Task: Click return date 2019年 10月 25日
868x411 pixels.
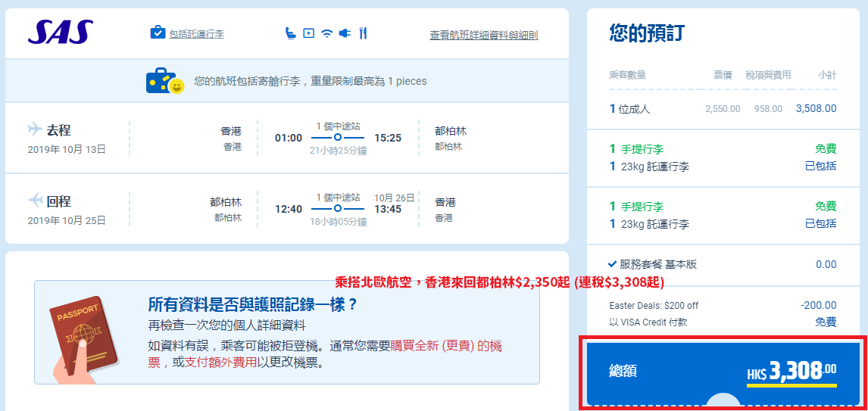Action: click(x=67, y=220)
